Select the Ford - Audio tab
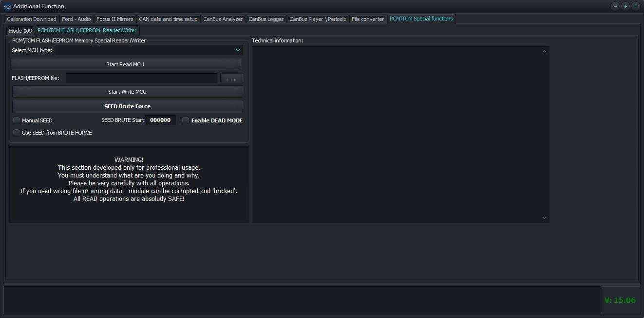The image size is (644, 318). coord(76,19)
